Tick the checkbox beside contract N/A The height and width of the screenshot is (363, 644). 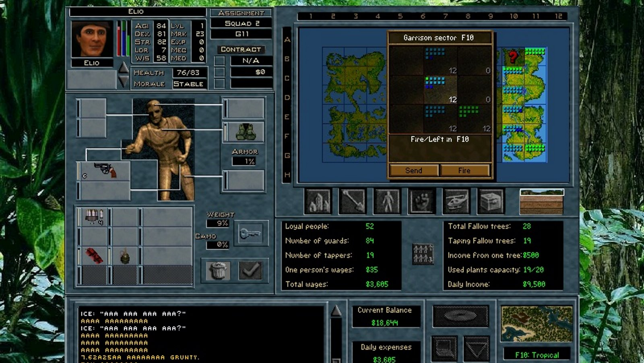(219, 60)
